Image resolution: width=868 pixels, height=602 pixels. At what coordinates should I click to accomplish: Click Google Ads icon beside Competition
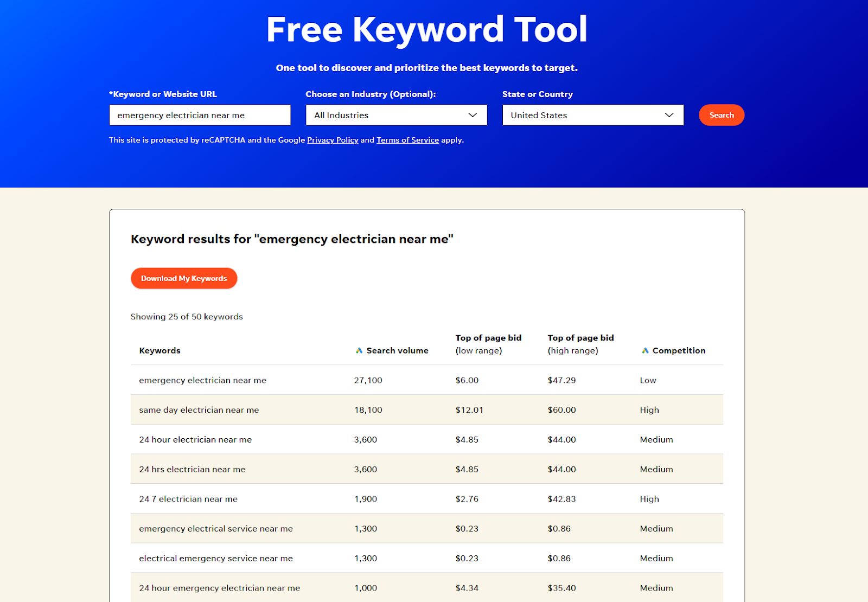click(x=645, y=351)
